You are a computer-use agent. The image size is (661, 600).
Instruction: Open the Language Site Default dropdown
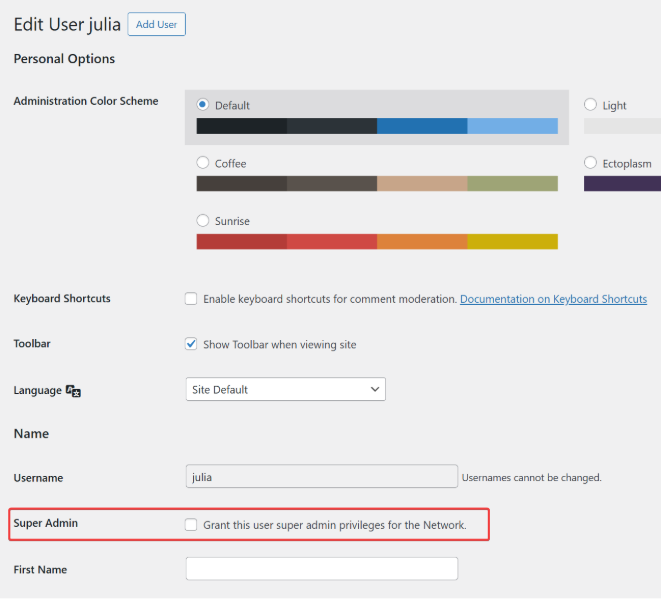pyautogui.click(x=285, y=389)
